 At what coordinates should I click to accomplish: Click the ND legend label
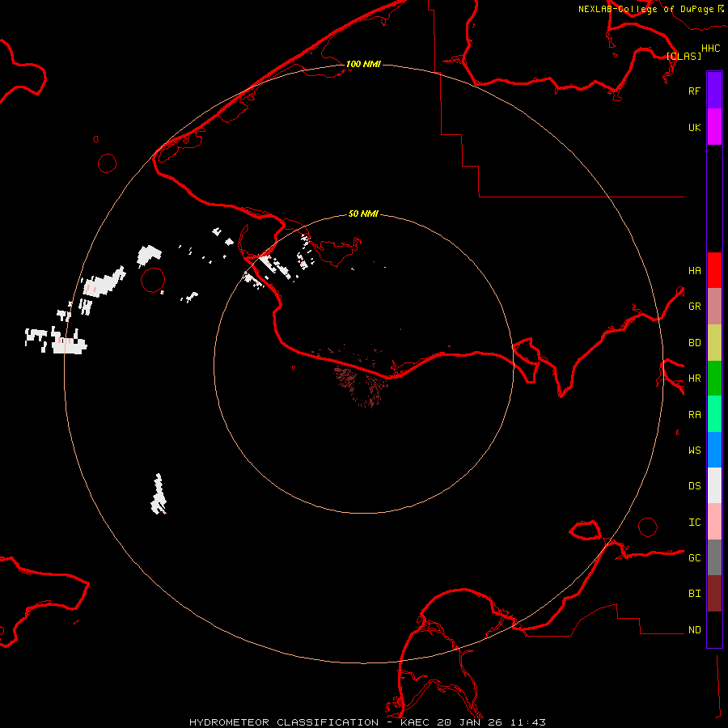pyautogui.click(x=694, y=629)
